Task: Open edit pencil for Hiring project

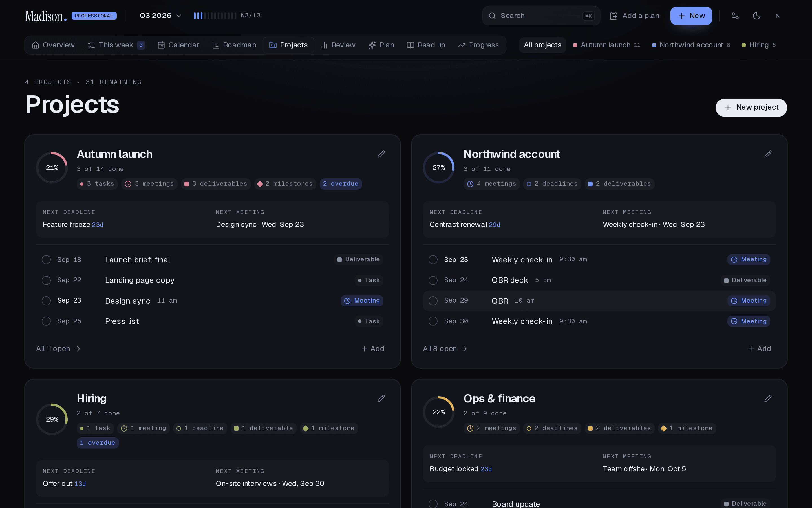Action: pyautogui.click(x=381, y=398)
